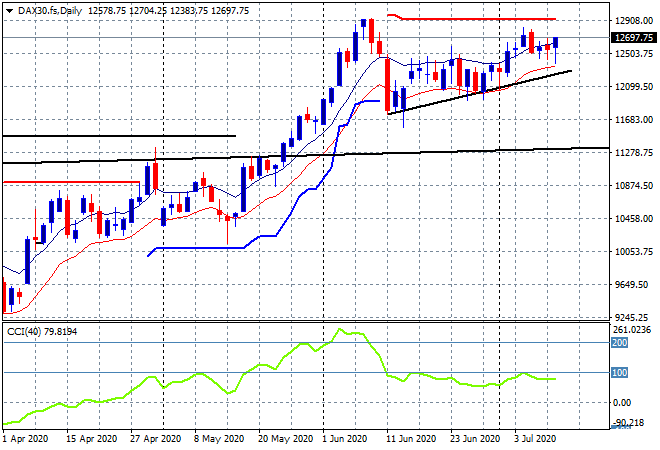The width and height of the screenshot is (660, 450).
Task: Click the CCI scale value -90.218
Action: click(x=629, y=422)
